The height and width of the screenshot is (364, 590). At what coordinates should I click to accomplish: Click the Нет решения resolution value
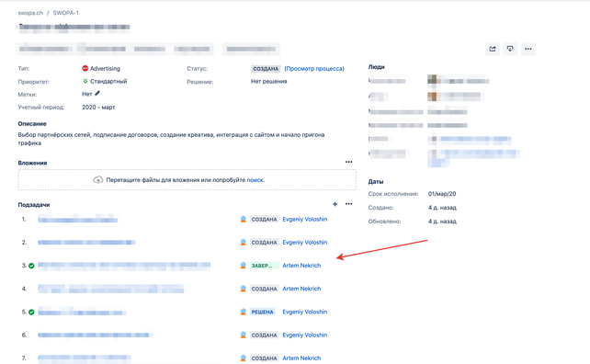(269, 81)
